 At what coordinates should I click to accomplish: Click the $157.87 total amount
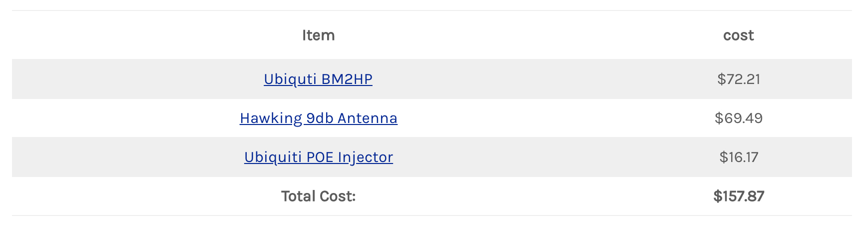tap(738, 196)
